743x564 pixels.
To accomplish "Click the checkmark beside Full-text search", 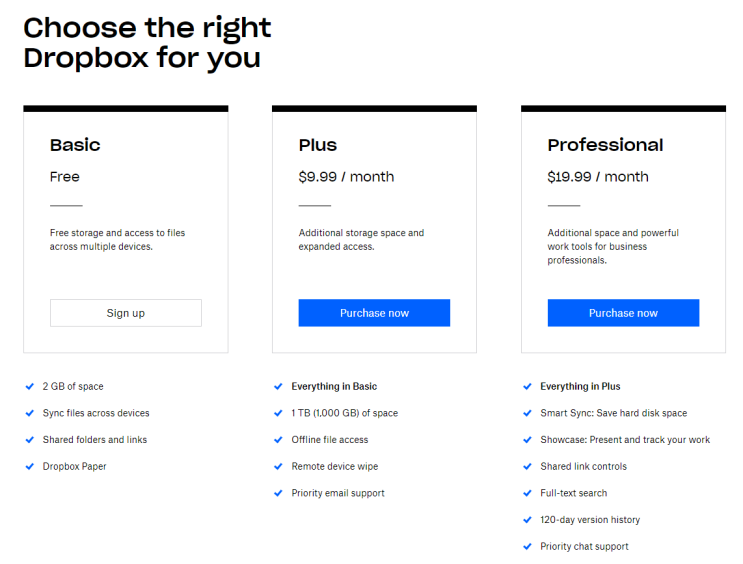I will coord(528,493).
